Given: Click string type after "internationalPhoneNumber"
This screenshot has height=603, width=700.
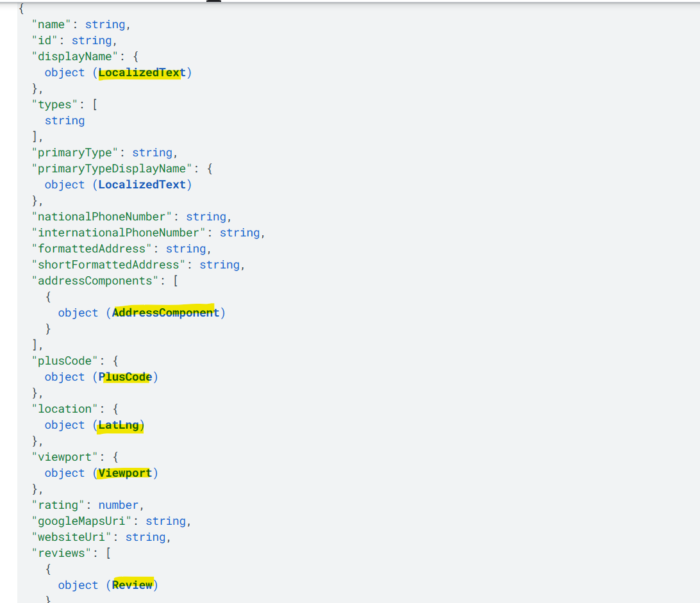Looking at the screenshot, I should pyautogui.click(x=240, y=233).
